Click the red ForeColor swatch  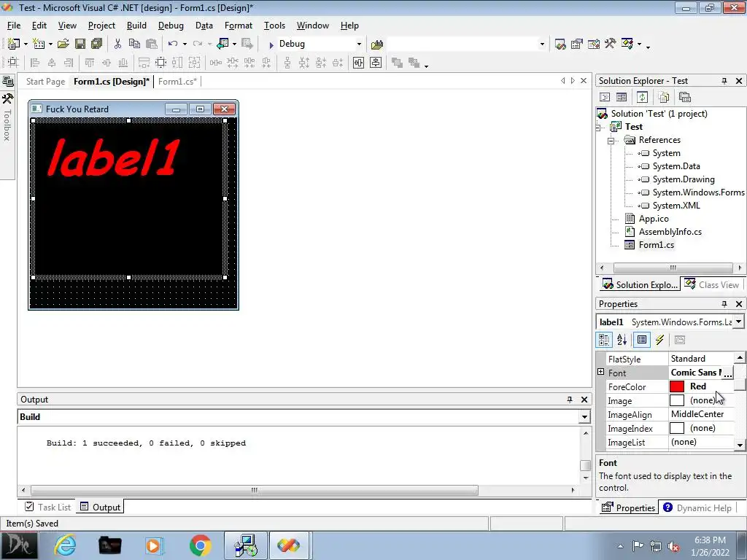click(676, 386)
